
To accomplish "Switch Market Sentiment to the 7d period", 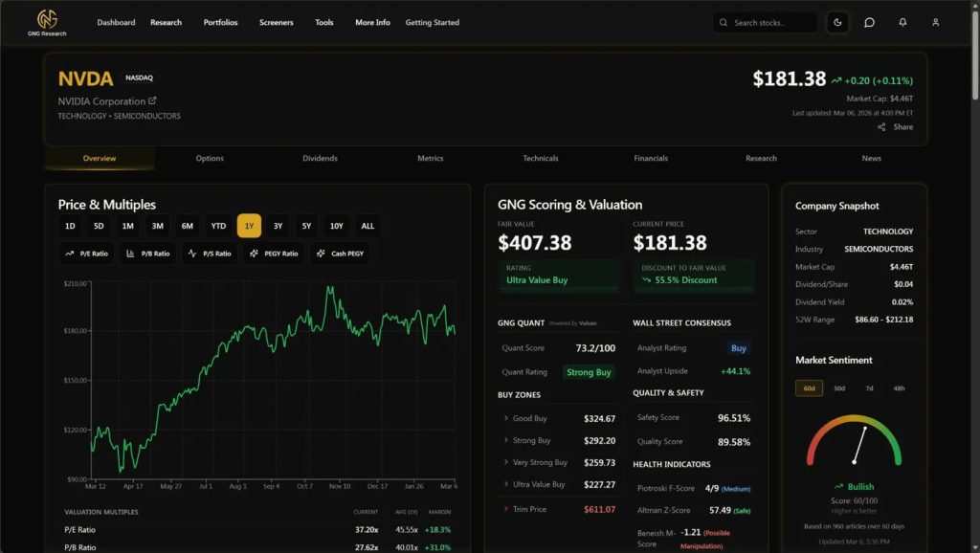I will (x=869, y=388).
